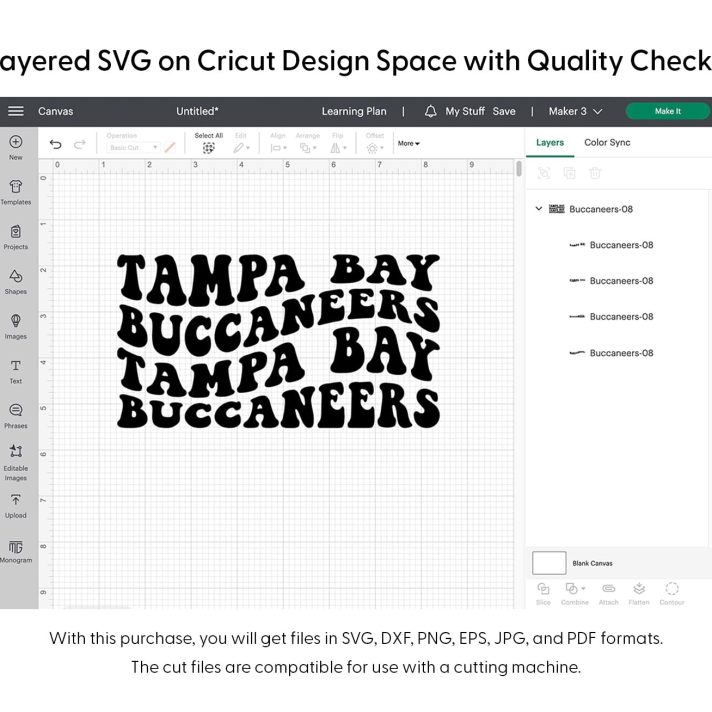The image size is (712, 712).
Task: Open the hamburger main menu
Action: pos(16,111)
